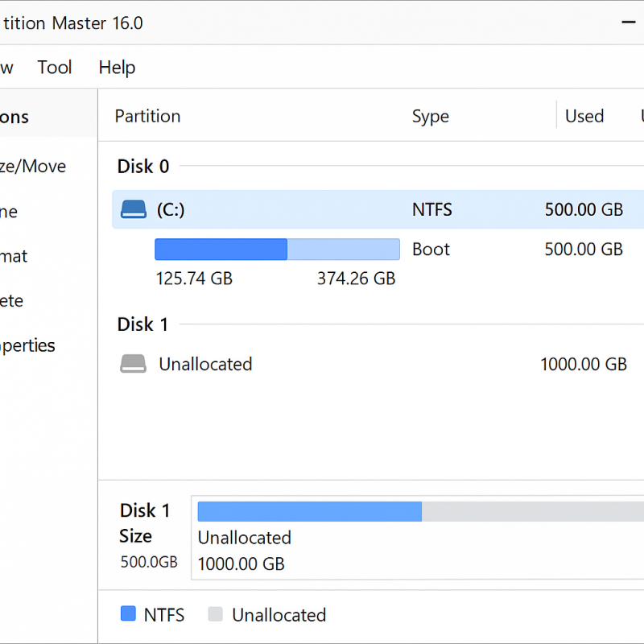Click the gray Unallocated drive icon

tap(134, 364)
